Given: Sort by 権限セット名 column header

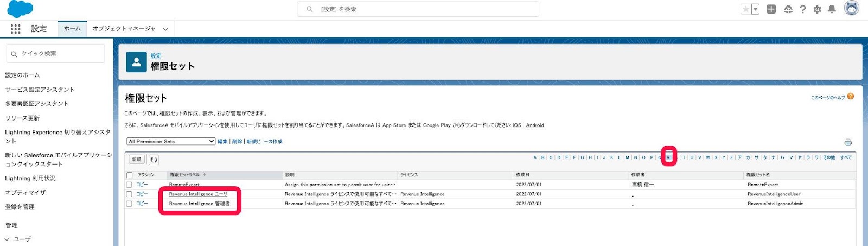Looking at the screenshot, I should tap(758, 175).
